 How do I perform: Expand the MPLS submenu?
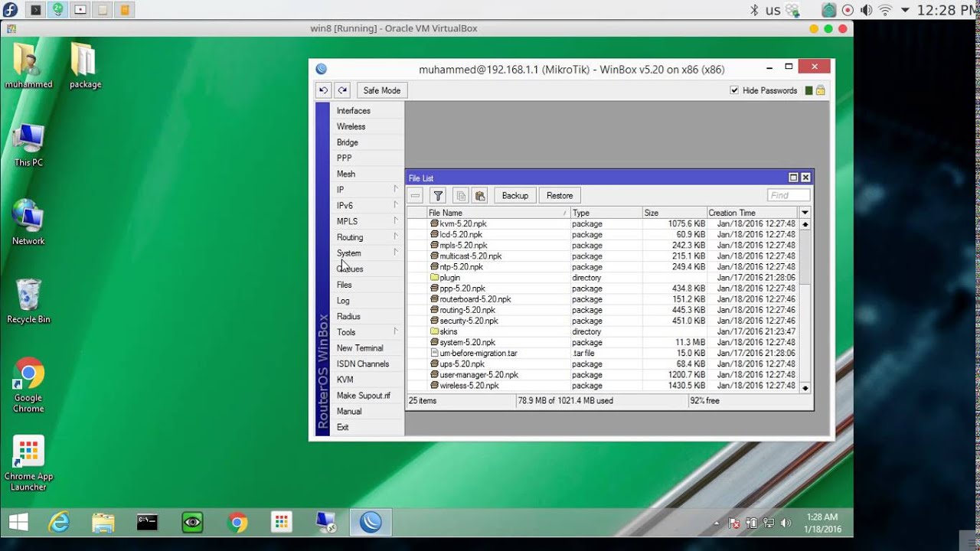pyautogui.click(x=396, y=221)
